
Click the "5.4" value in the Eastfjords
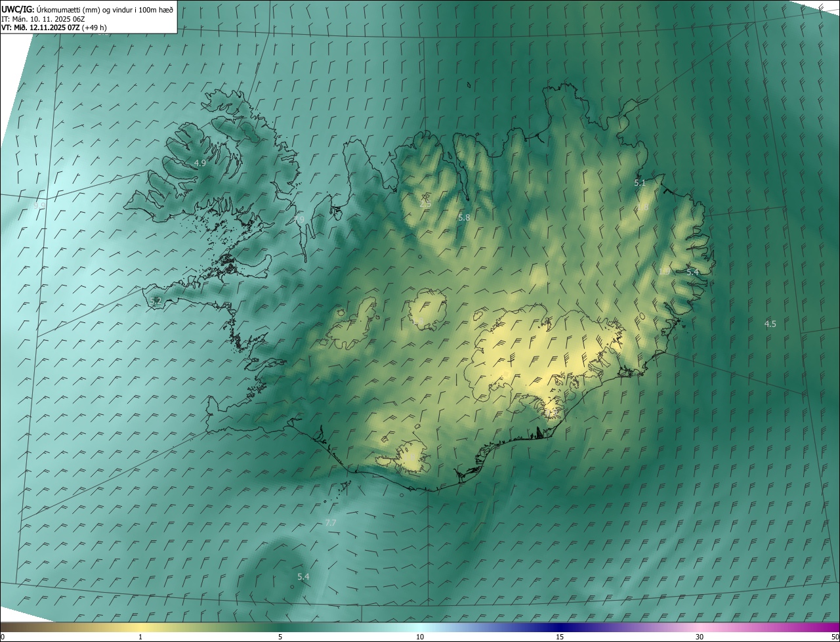pos(692,272)
